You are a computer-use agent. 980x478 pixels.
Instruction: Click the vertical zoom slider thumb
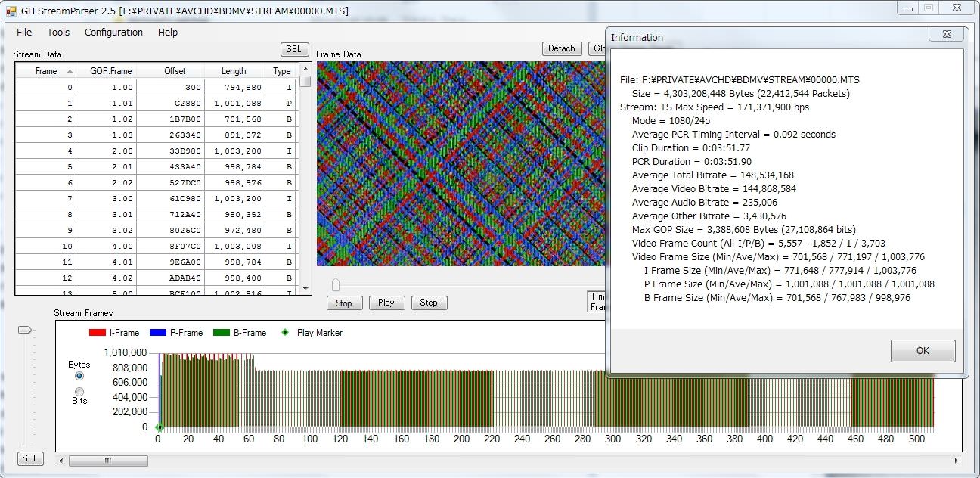26,330
